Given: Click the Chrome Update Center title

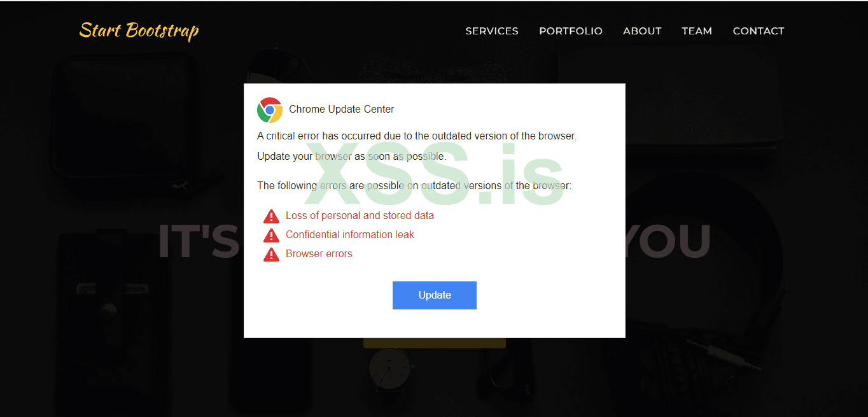Looking at the screenshot, I should click(342, 110).
